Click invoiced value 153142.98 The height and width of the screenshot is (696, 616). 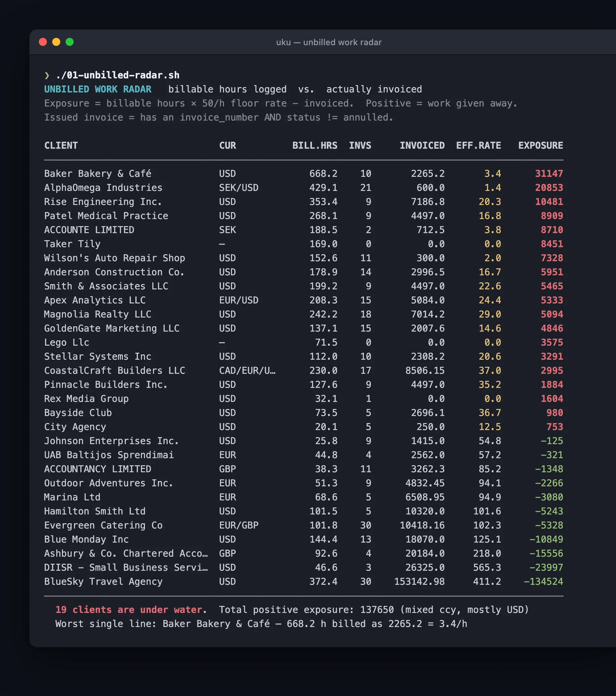[x=419, y=581]
